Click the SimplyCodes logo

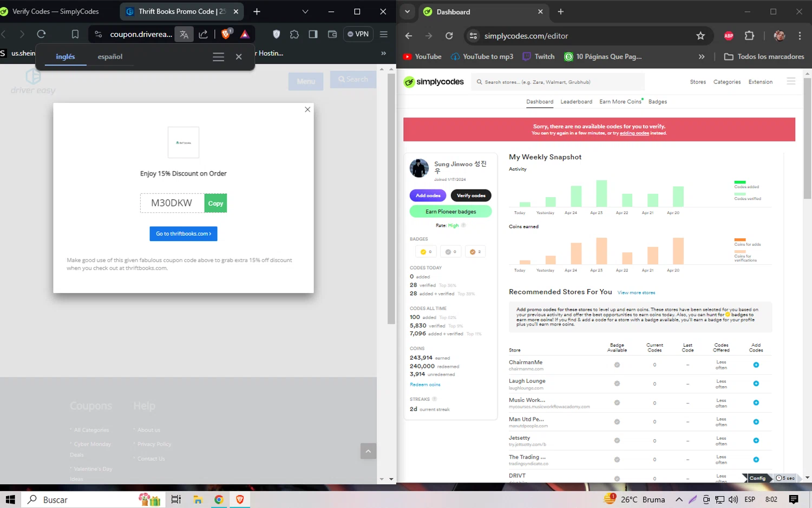[434, 82]
